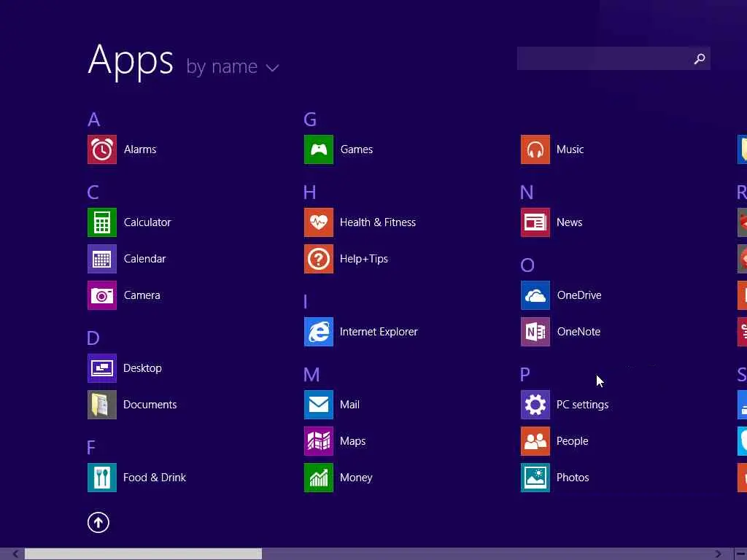The width and height of the screenshot is (747, 560).
Task: Click the letter H group header
Action: (x=309, y=192)
